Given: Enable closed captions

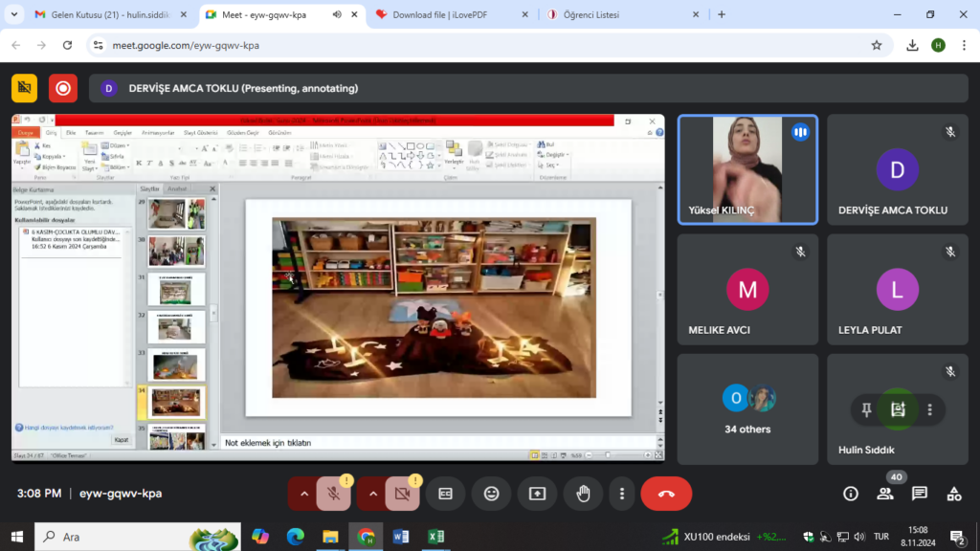Looking at the screenshot, I should [x=445, y=494].
